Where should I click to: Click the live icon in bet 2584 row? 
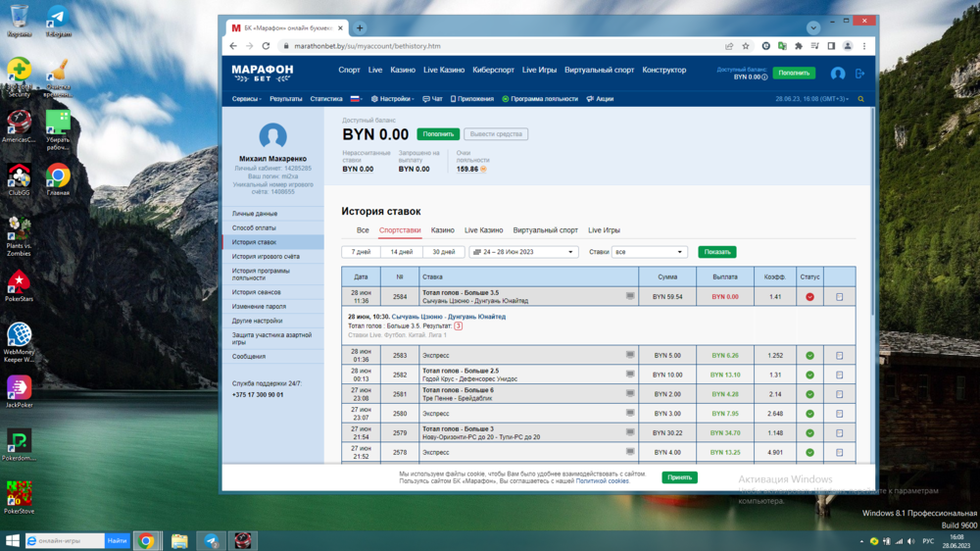pos(630,296)
